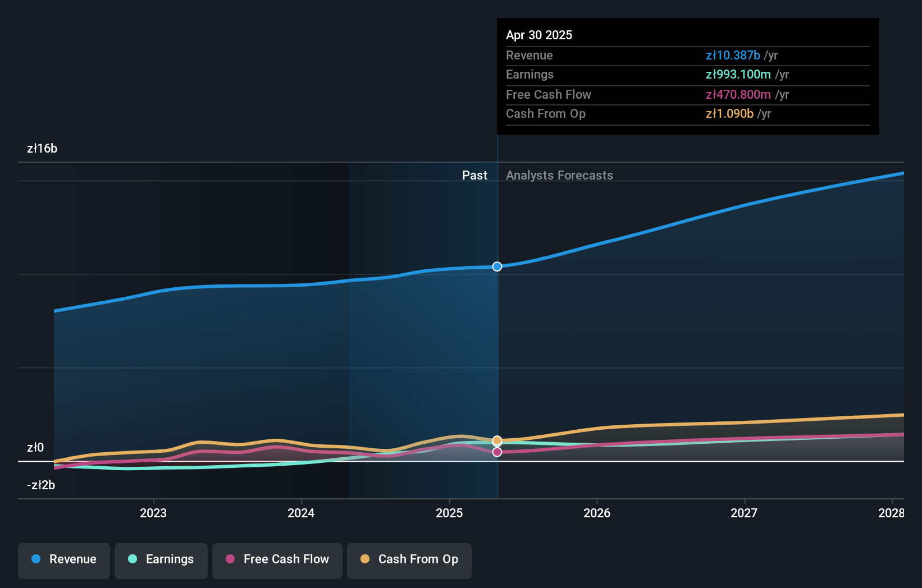Click the Revenue value zł10.387b in tooltip

[733, 56]
